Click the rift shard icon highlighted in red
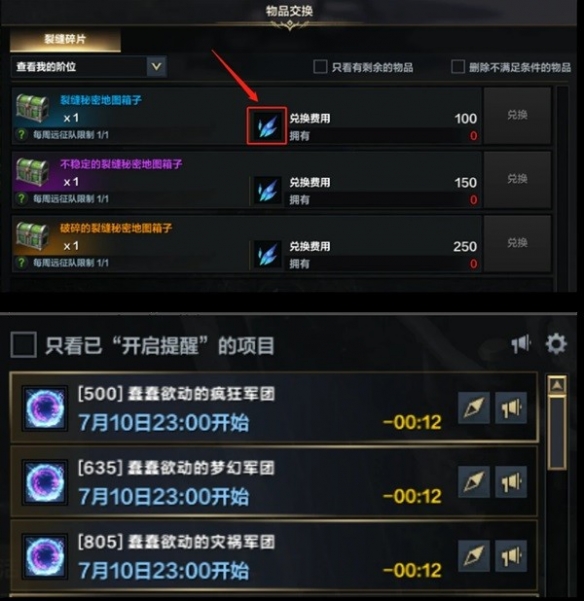This screenshot has height=601, width=584. pos(267,126)
